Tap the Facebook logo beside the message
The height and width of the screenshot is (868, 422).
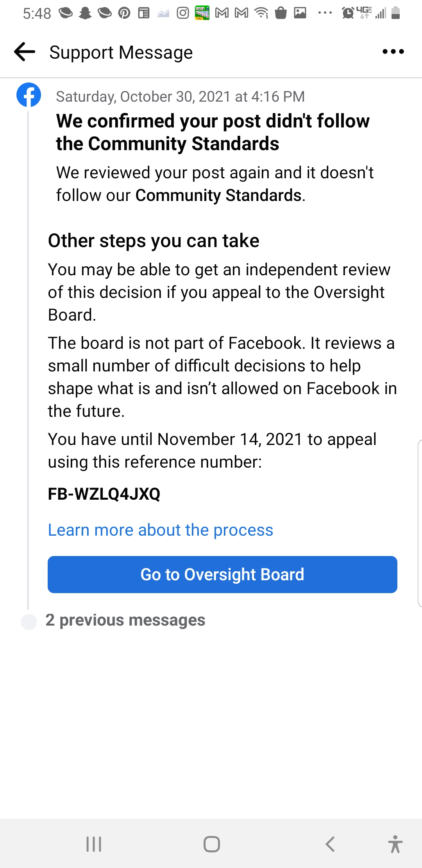coord(29,95)
